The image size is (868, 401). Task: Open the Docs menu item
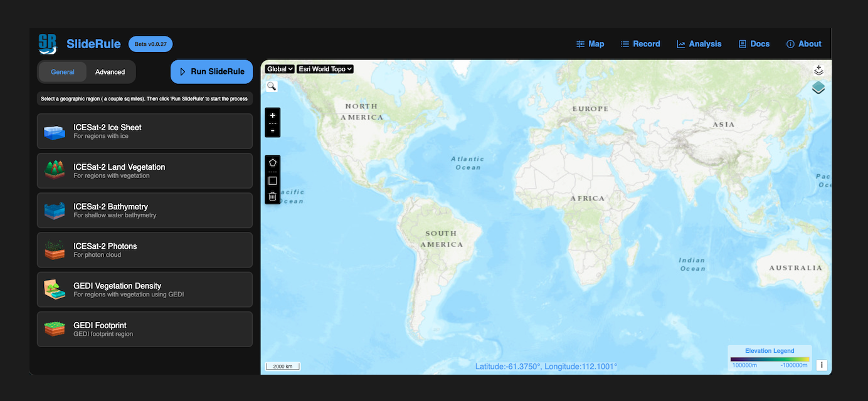click(754, 44)
